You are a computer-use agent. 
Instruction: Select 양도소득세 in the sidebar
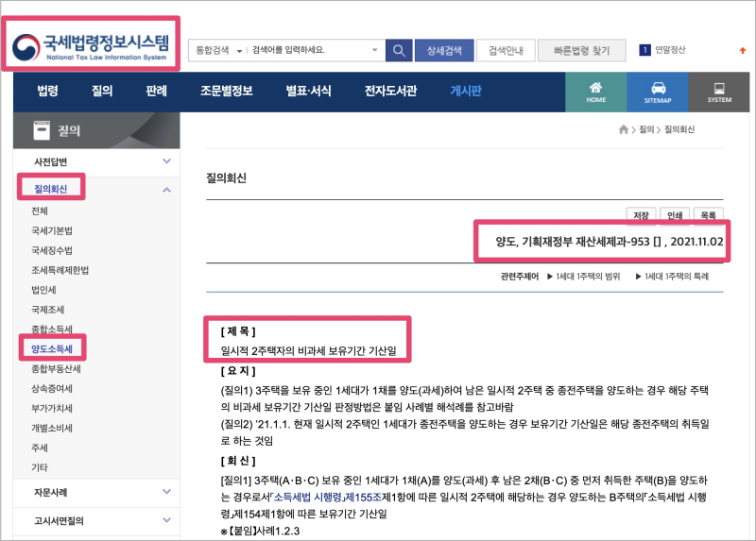[x=52, y=349]
